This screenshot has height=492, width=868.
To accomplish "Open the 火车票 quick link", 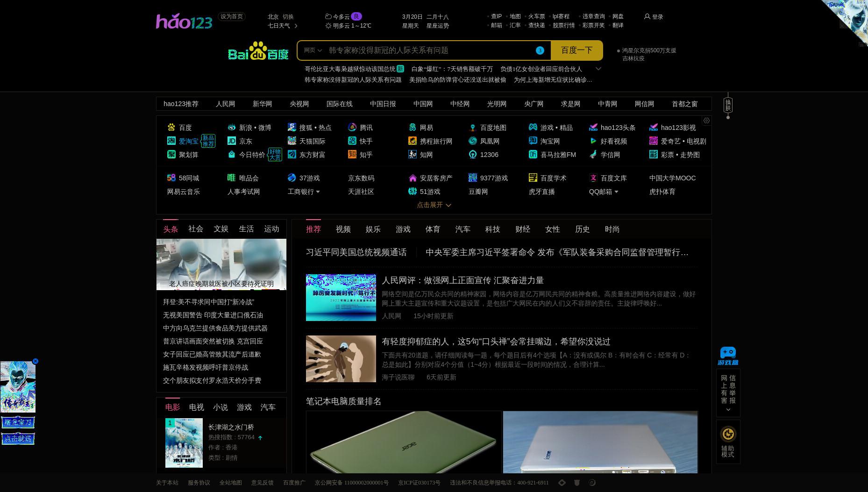I will point(537,16).
